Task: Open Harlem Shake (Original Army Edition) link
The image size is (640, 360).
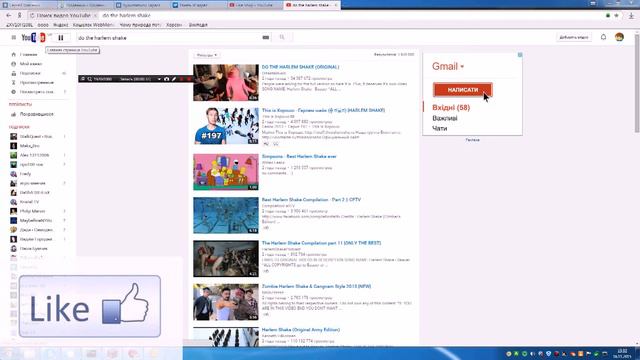Action: click(301, 329)
